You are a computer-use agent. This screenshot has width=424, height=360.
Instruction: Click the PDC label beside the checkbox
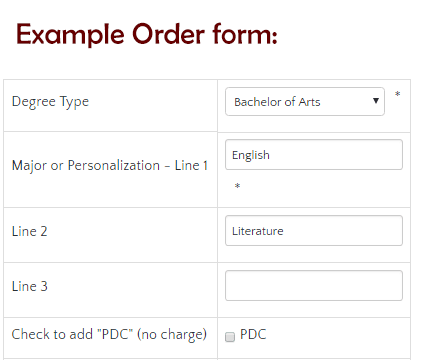click(253, 334)
